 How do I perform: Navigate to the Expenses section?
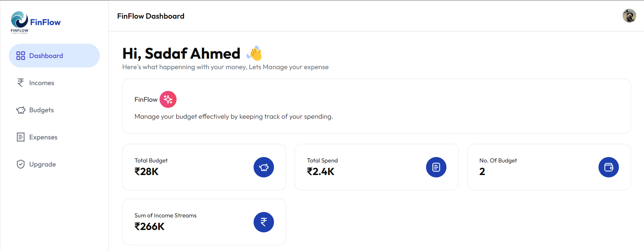tap(43, 137)
